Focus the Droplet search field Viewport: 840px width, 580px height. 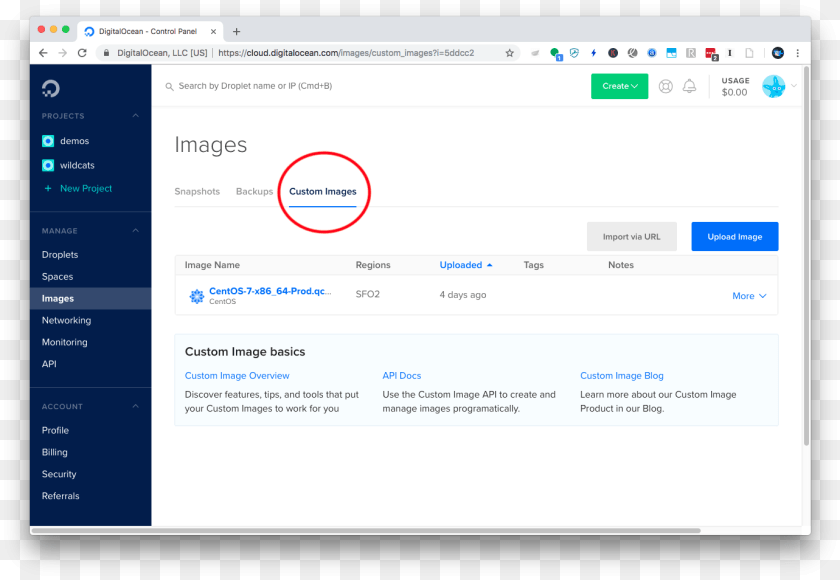255,86
